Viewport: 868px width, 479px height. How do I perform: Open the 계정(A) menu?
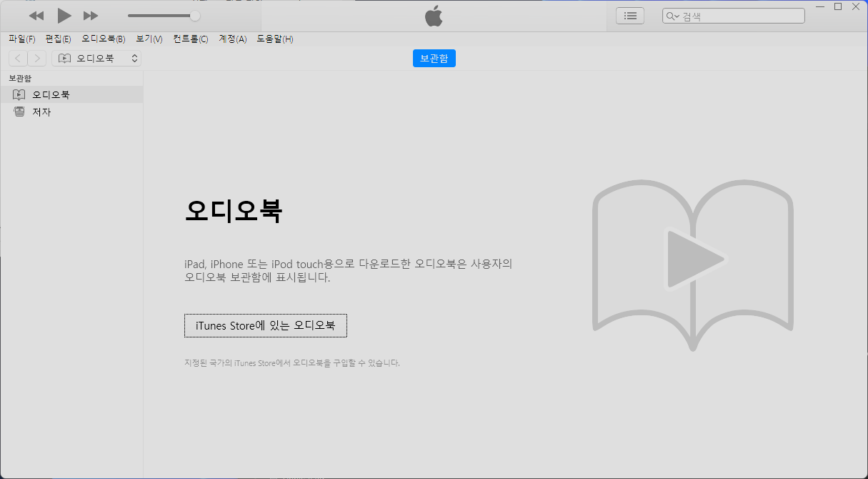(x=232, y=39)
